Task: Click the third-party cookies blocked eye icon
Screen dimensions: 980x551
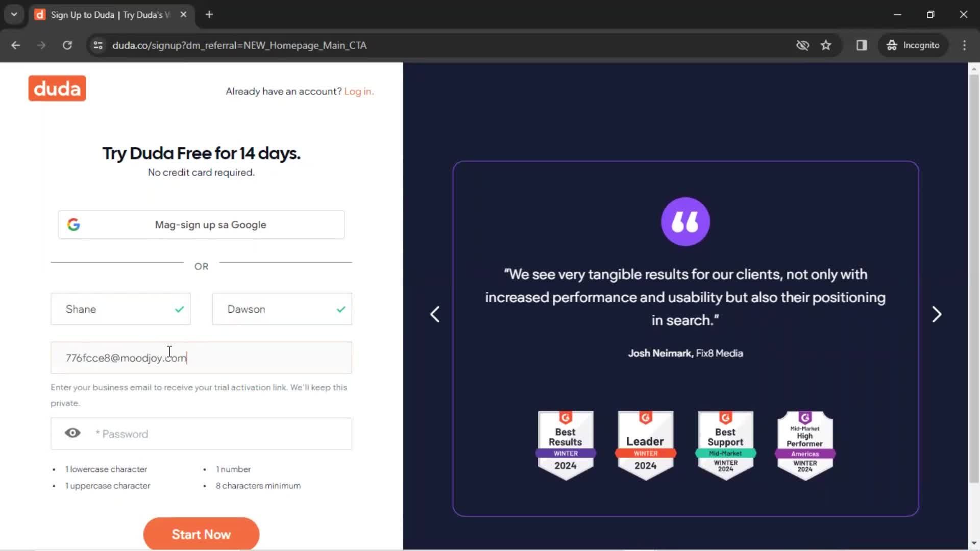Action: pyautogui.click(x=802, y=45)
